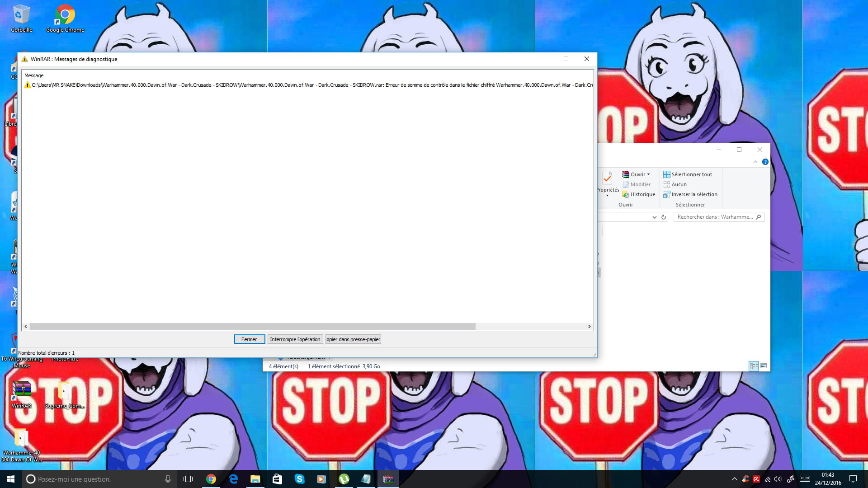This screenshot has width=868, height=488.
Task: Click Propriétés dropdown arrow in Explorer
Action: [607, 196]
